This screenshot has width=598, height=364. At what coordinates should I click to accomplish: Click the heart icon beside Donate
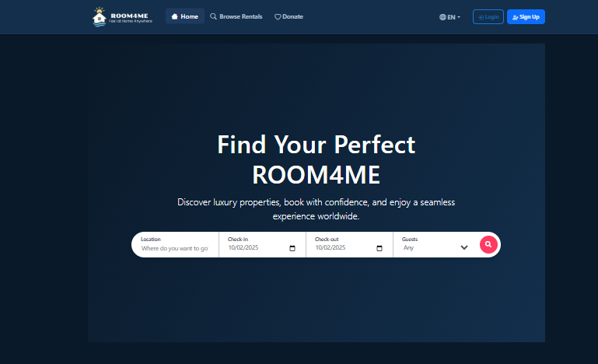tap(278, 16)
